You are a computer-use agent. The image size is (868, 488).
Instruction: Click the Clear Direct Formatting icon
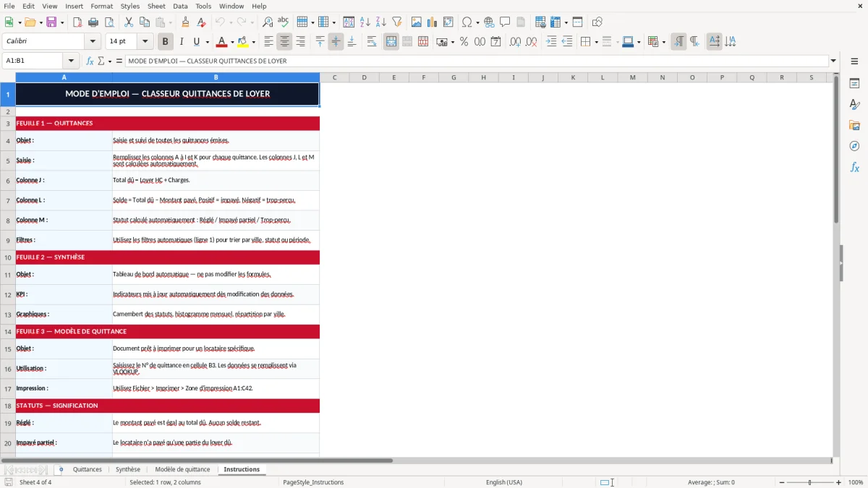pos(202,22)
